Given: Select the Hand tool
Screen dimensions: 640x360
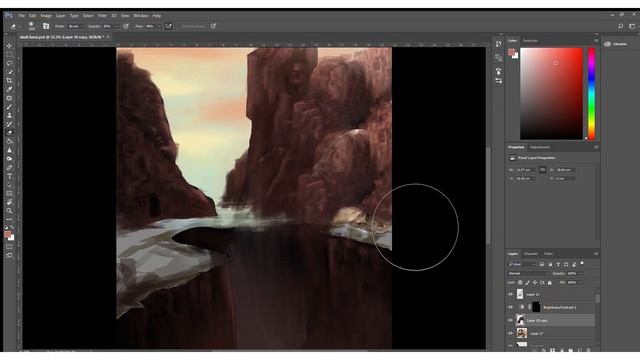Looking at the screenshot, I should (9, 202).
